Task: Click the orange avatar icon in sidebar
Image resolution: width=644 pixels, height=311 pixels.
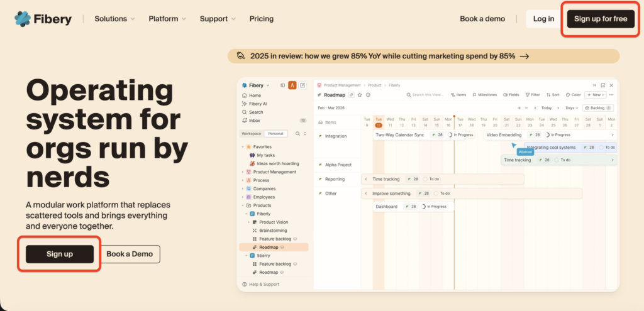Action: pyautogui.click(x=292, y=85)
